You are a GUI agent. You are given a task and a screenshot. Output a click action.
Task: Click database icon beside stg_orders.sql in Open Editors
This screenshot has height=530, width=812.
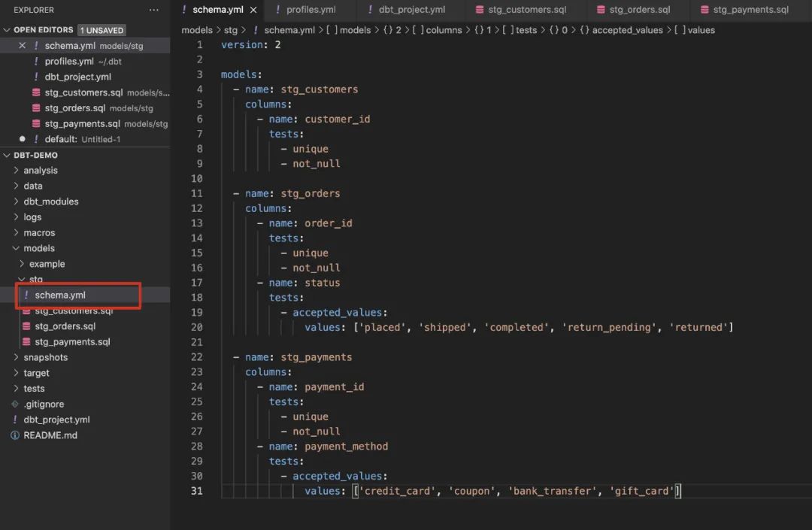pyautogui.click(x=36, y=108)
